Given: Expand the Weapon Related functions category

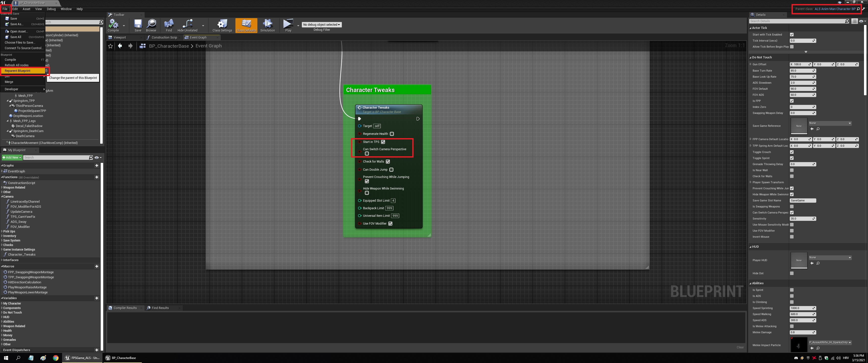Looking at the screenshot, I should (2, 188).
